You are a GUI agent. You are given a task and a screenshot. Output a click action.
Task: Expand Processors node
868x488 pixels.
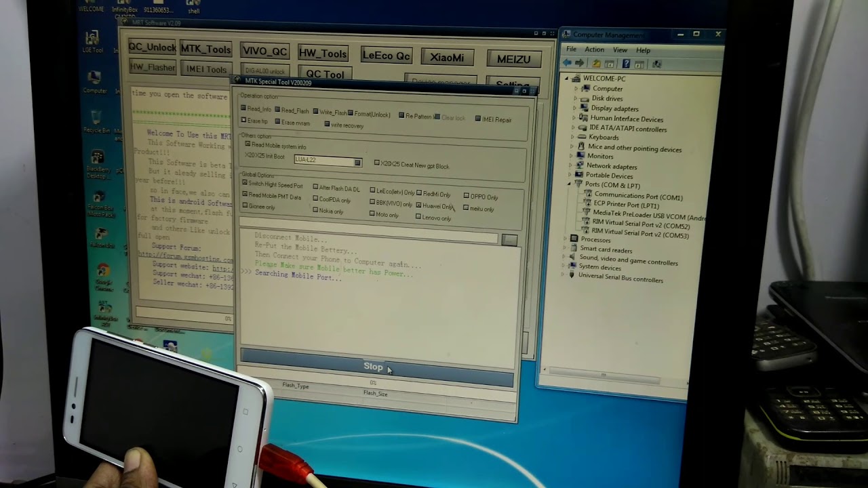[x=566, y=239]
